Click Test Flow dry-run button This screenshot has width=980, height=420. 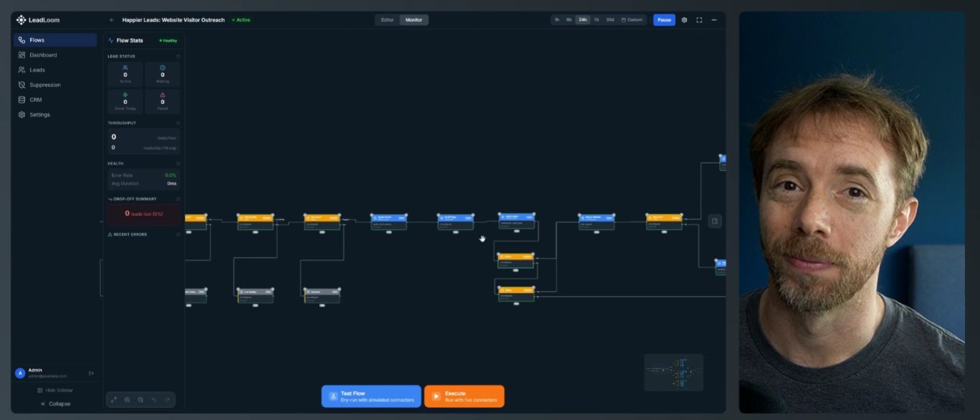[371, 396]
